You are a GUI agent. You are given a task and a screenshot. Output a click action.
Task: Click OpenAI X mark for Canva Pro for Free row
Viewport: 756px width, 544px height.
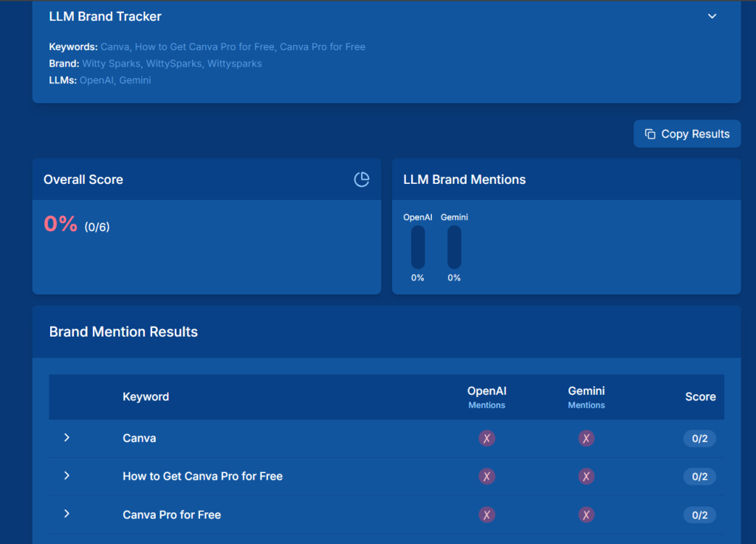click(x=487, y=514)
